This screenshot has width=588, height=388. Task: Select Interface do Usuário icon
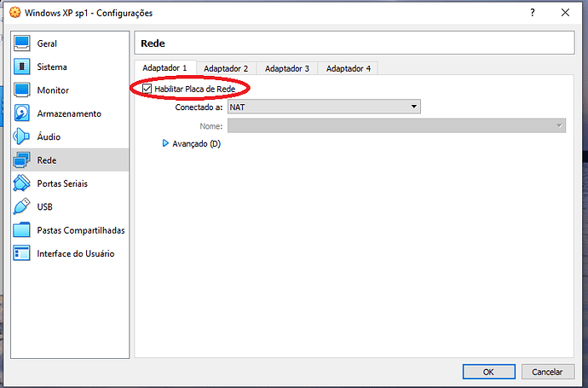click(x=22, y=253)
